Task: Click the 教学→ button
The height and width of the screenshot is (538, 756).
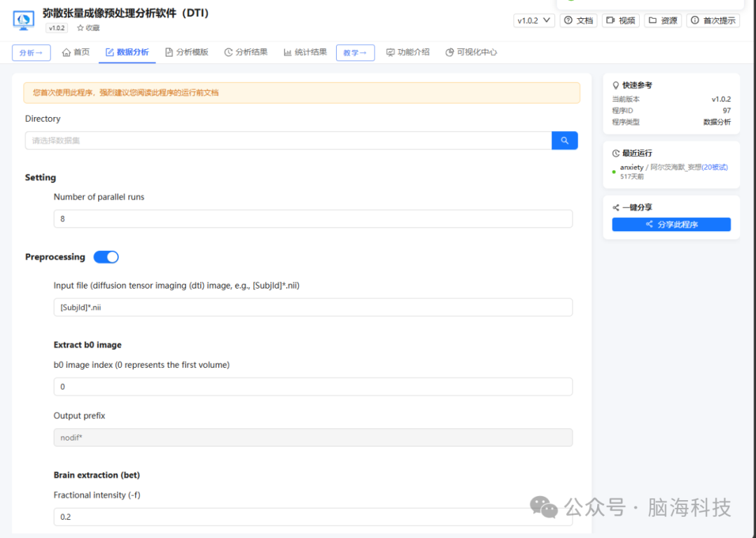Action: pyautogui.click(x=356, y=53)
